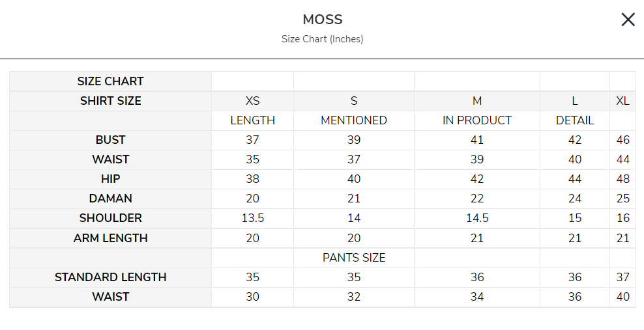Click the SHIRT SIZE label cell
The image size is (644, 330).
(x=110, y=101)
